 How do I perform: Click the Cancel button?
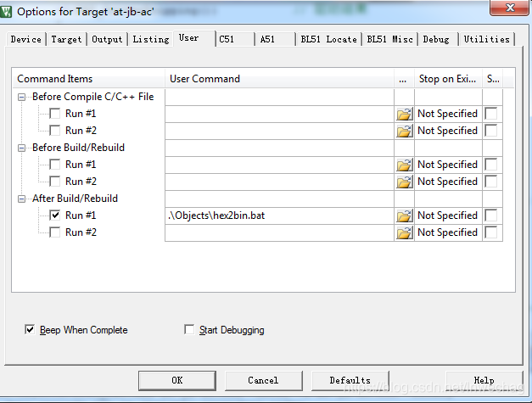point(263,380)
